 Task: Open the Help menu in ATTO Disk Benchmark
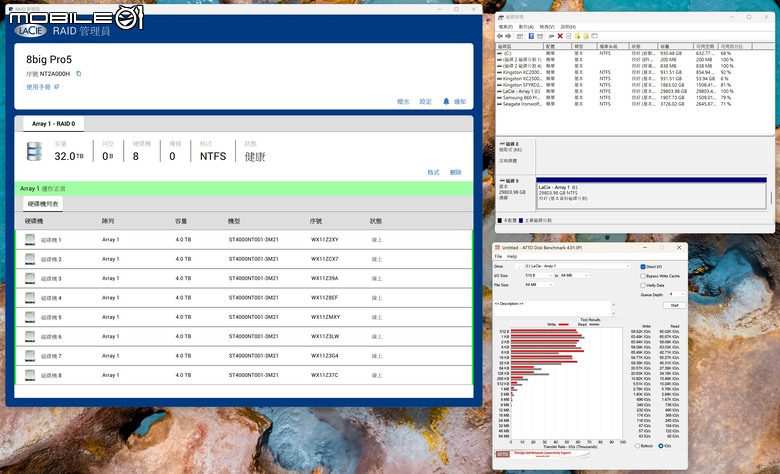tap(512, 257)
